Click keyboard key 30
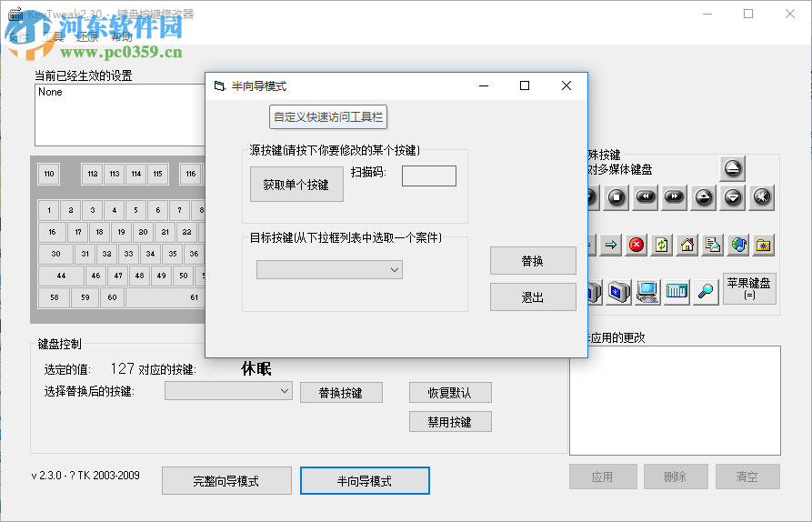 point(55,254)
